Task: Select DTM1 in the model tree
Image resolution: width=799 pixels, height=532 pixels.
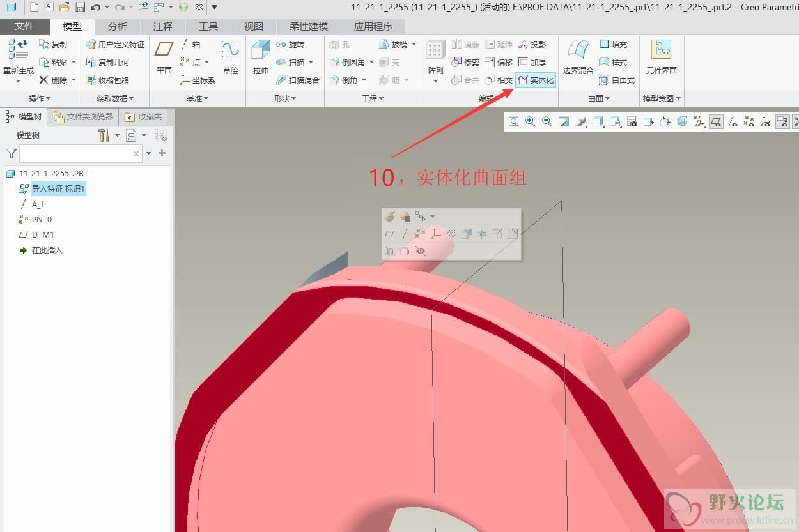Action: [43, 234]
